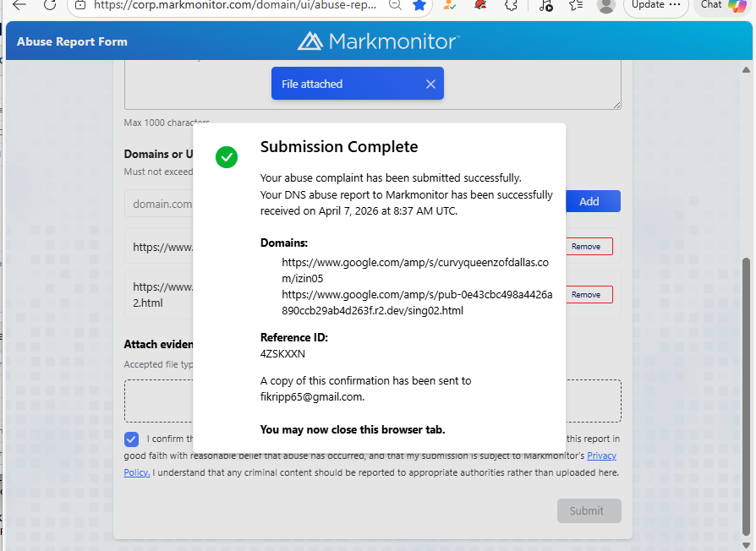
Task: Open the orange person extension icon
Action: (449, 5)
